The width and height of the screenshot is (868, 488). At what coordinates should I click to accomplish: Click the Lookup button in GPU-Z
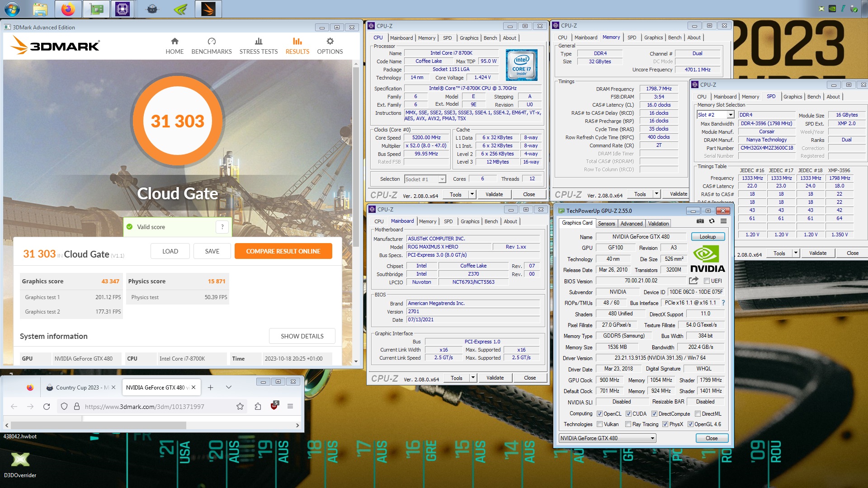click(x=708, y=236)
